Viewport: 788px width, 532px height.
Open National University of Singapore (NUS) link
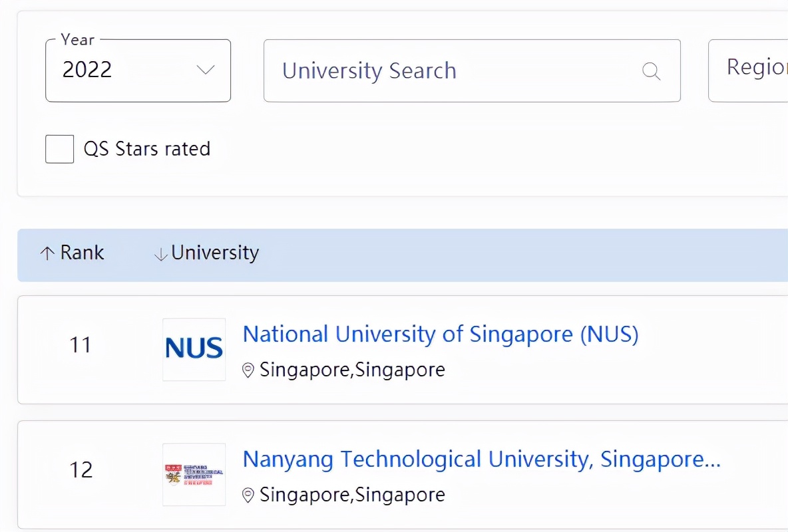pos(441,334)
